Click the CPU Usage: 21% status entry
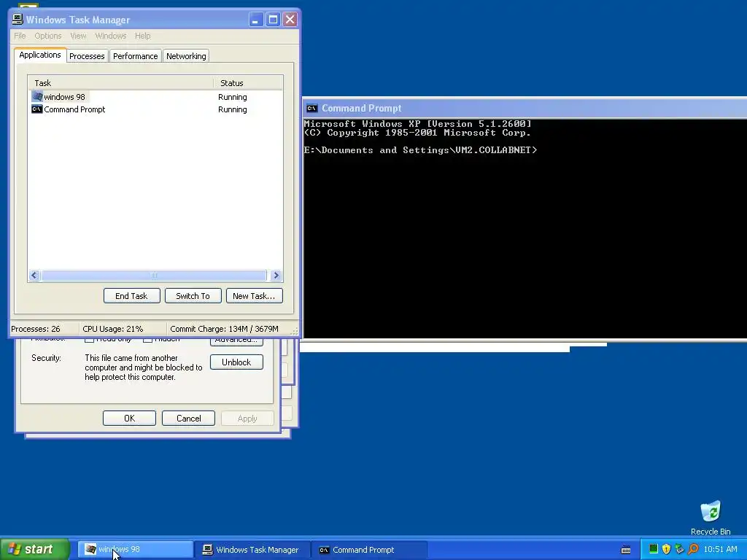Screen dimensions: 747x560 coord(113,329)
